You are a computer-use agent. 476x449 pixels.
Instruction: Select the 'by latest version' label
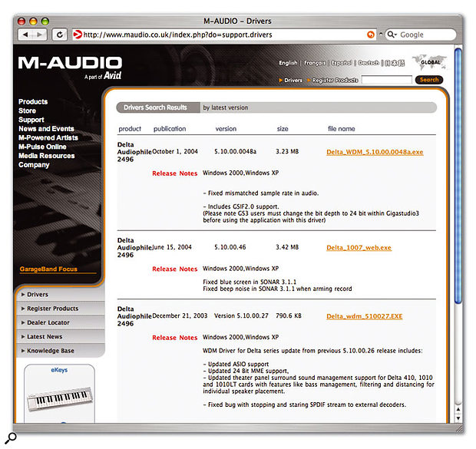pyautogui.click(x=226, y=107)
